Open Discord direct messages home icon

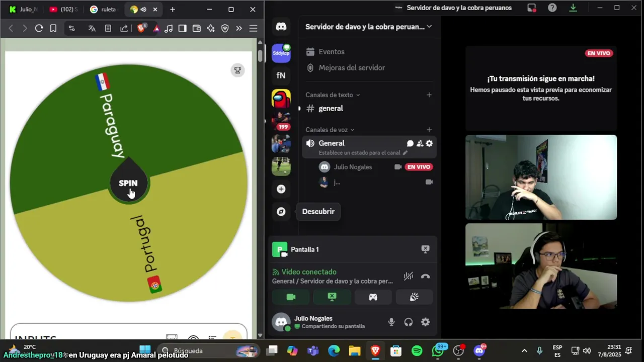click(281, 27)
